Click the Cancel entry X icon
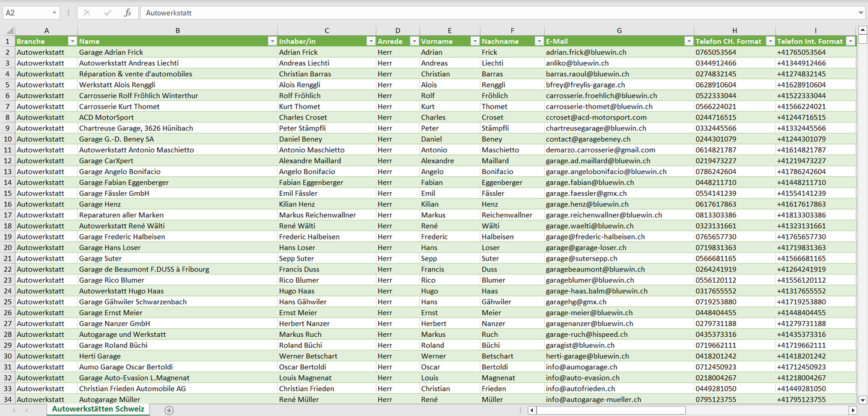Viewport: 868px width, 416px height. click(87, 13)
